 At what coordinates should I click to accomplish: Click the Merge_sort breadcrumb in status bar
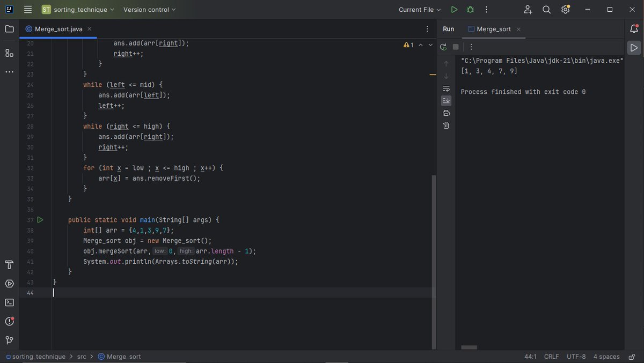pos(119,357)
